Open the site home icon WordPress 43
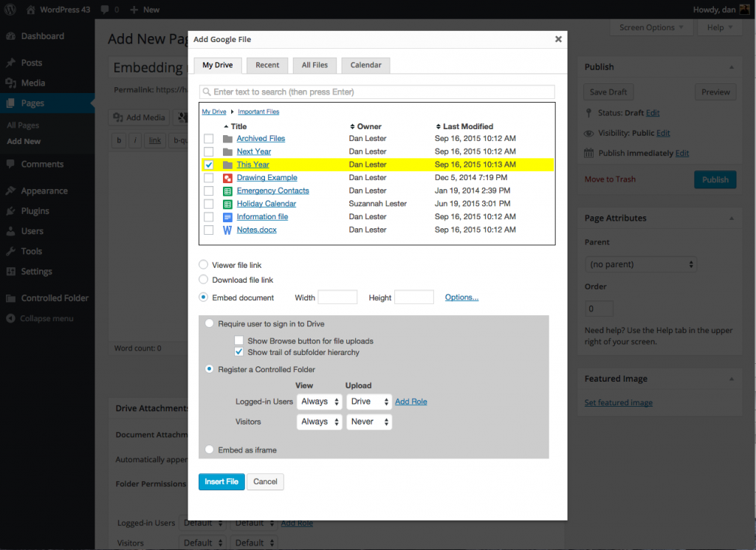The width and height of the screenshot is (756, 550). pyautogui.click(x=31, y=10)
